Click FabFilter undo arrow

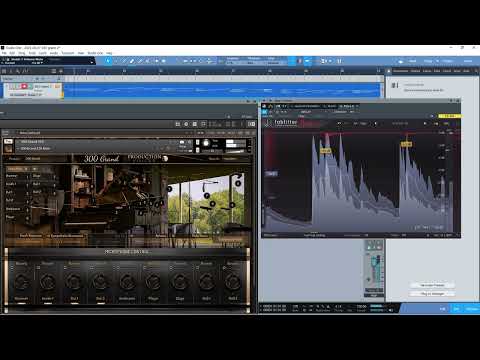(x=339, y=123)
